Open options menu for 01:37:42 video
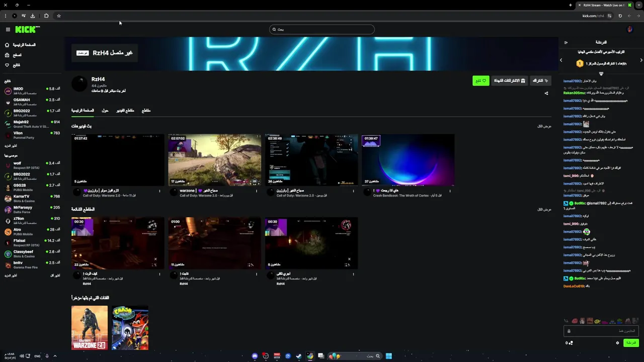This screenshot has width=644, height=362. pos(160,191)
